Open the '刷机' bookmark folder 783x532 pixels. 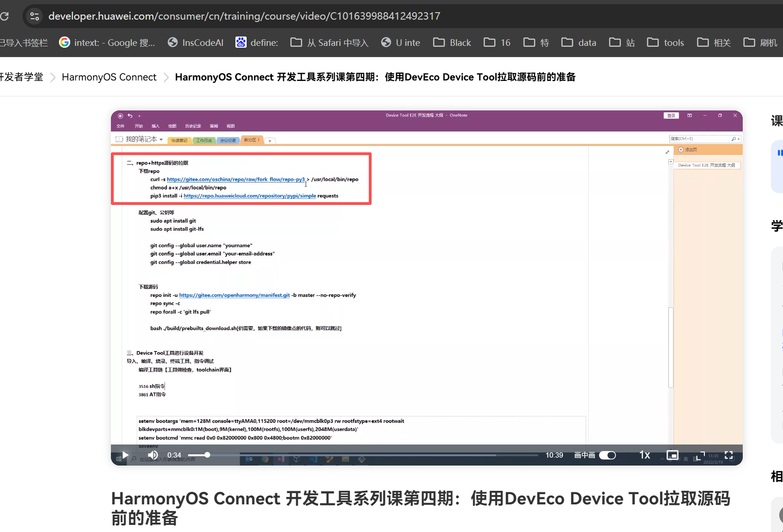pyautogui.click(x=761, y=43)
